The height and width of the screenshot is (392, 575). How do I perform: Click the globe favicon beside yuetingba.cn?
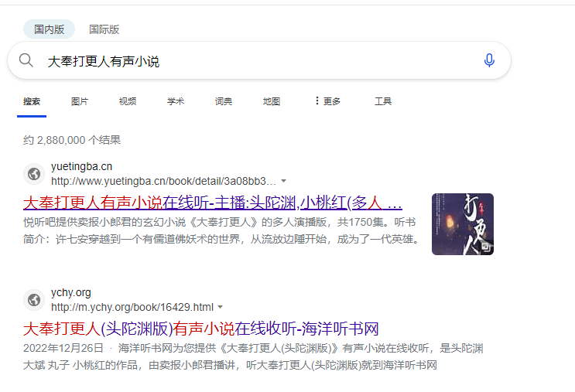pyautogui.click(x=34, y=174)
